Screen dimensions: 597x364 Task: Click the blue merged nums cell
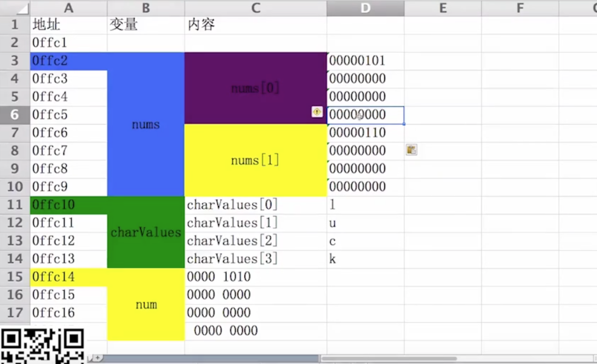(146, 125)
